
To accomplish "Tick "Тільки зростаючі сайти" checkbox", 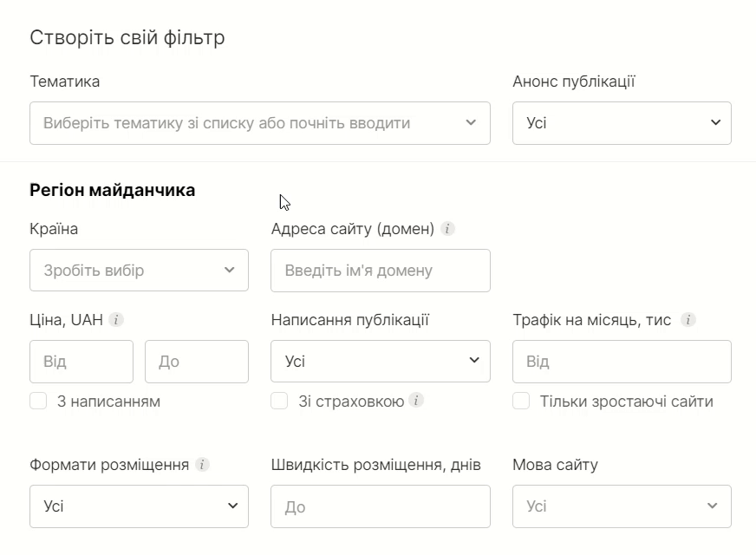I will tap(519, 401).
